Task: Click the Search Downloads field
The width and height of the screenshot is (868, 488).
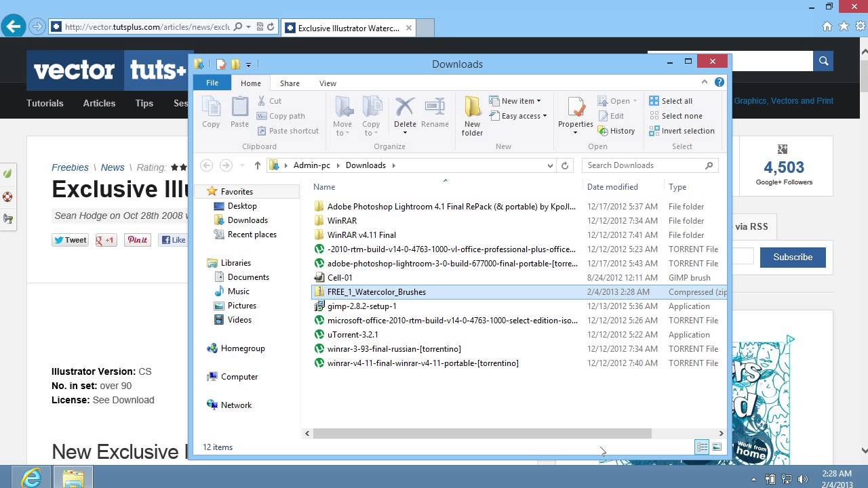Action: coord(649,165)
